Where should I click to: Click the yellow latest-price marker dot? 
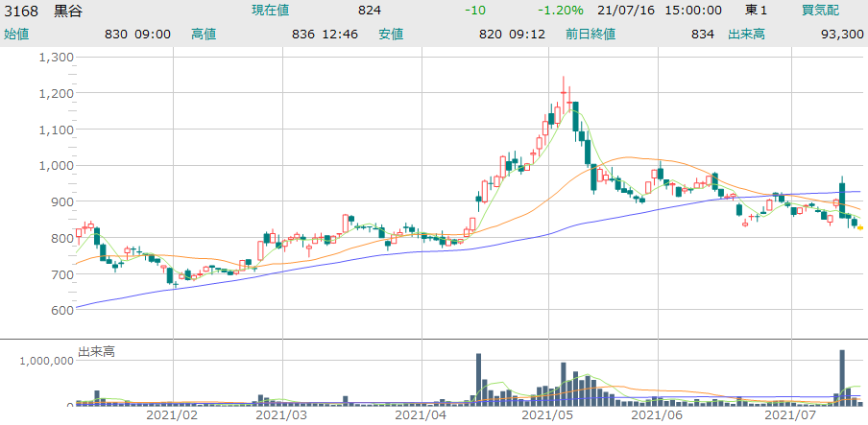(860, 227)
